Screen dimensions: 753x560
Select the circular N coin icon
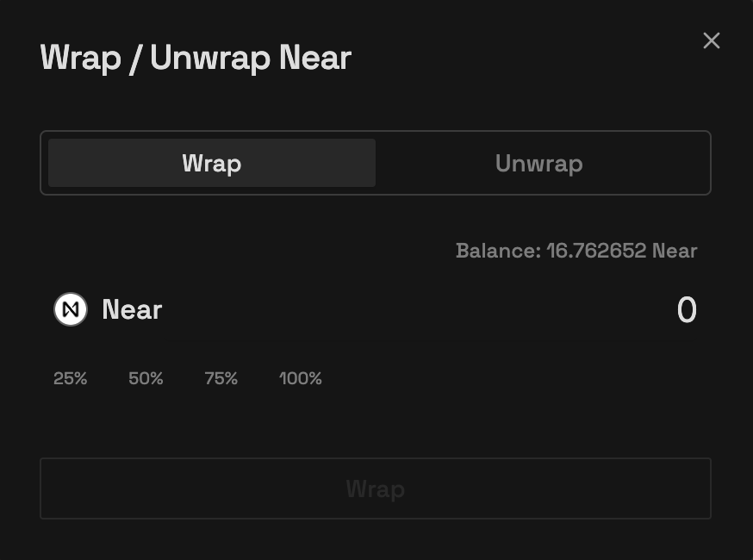(x=70, y=309)
